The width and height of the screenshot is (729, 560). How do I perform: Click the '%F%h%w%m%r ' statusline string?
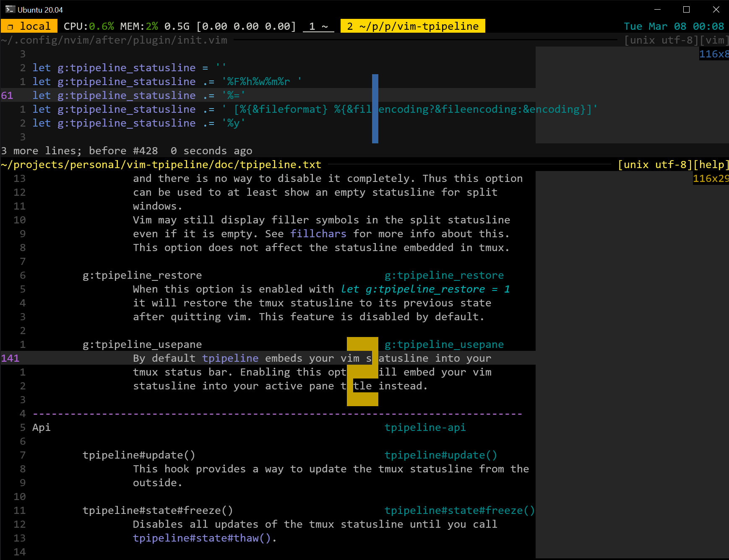(262, 81)
